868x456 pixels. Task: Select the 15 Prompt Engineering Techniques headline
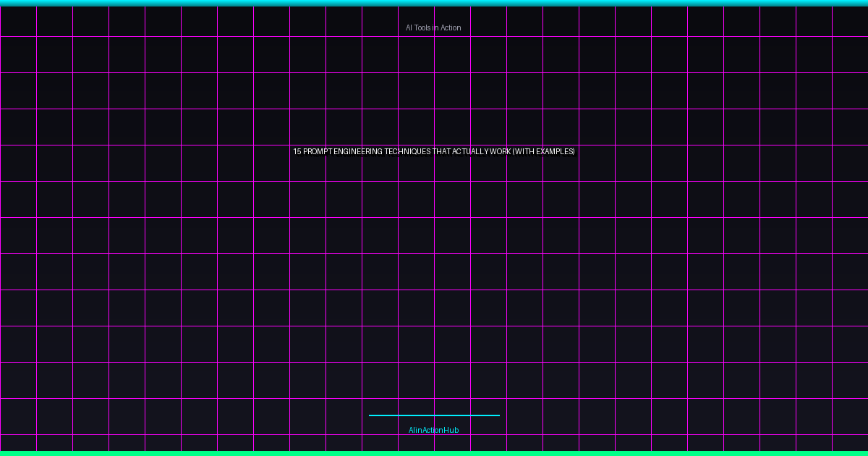(434, 151)
